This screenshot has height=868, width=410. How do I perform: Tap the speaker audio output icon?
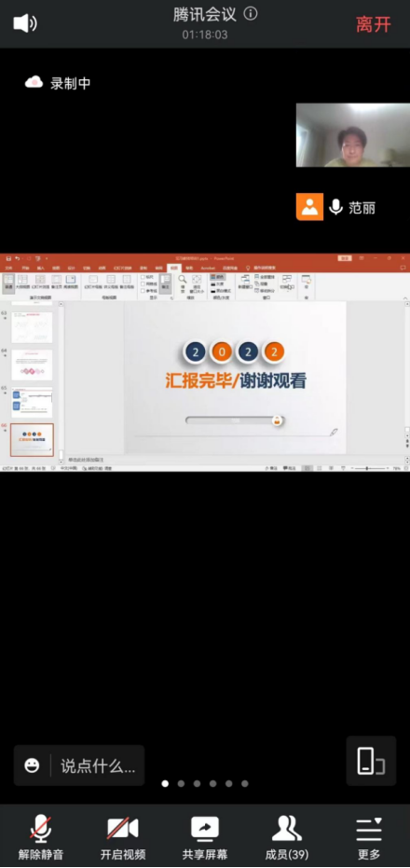tap(25, 24)
